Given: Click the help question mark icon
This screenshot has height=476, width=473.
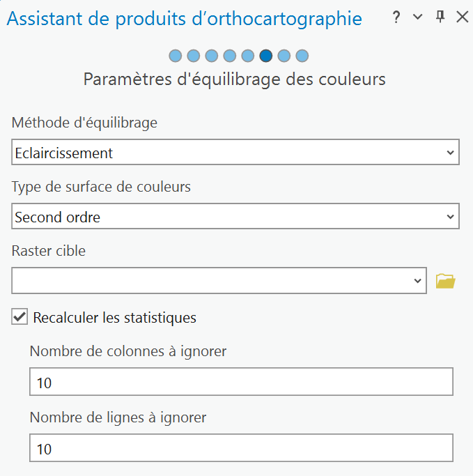Looking at the screenshot, I should 396,17.
